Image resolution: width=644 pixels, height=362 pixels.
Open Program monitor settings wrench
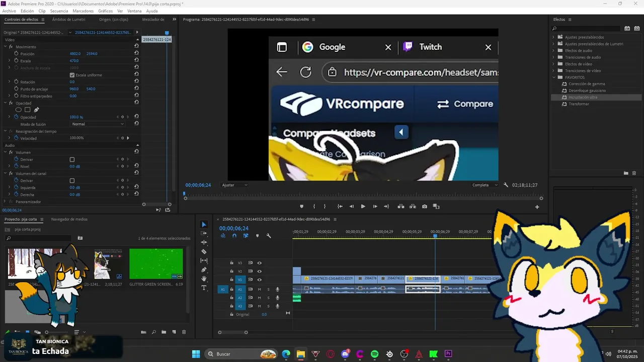coord(506,185)
